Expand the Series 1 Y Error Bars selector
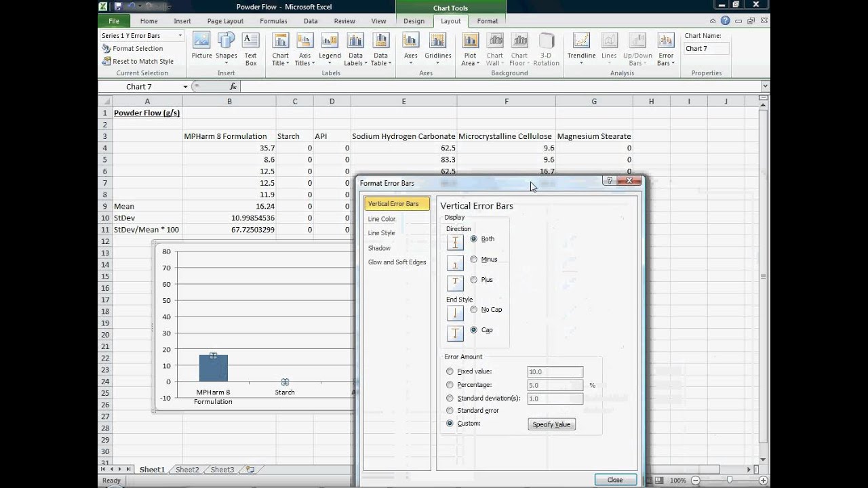Viewport: 868px width, 488px height. point(180,35)
